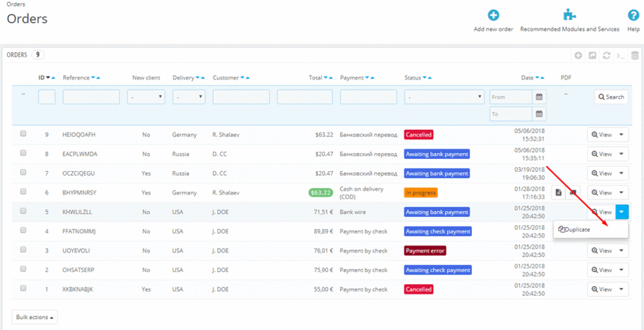Open invoice PDF icon for order 6
The height and width of the screenshot is (330, 644).
[558, 193]
